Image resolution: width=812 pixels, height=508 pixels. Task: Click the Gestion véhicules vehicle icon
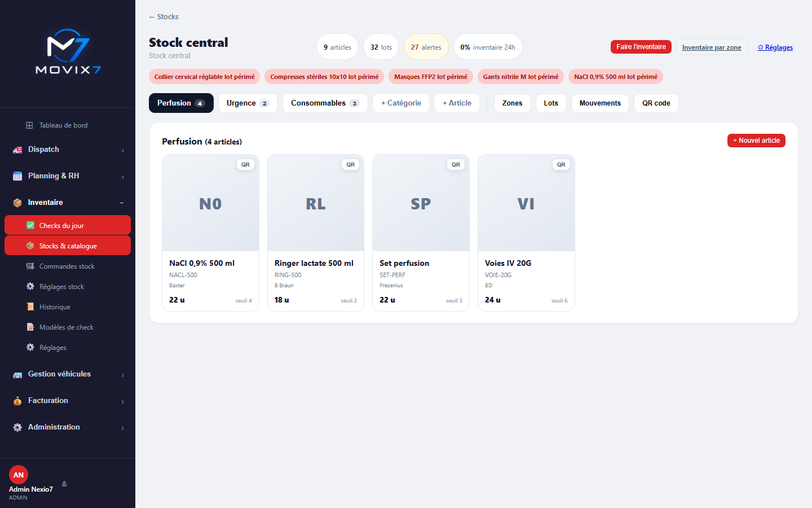click(17, 374)
